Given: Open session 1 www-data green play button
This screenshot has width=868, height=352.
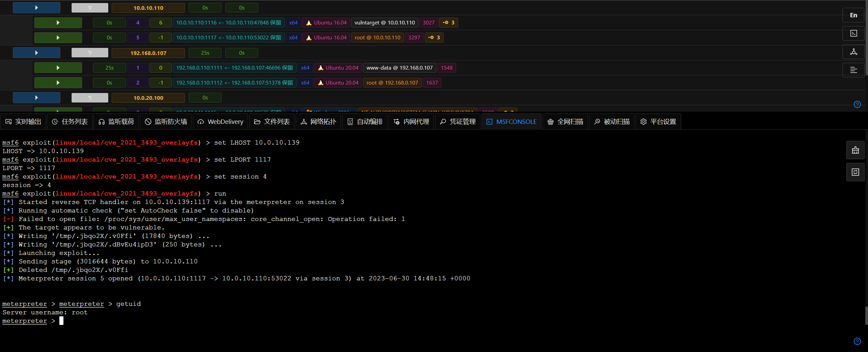Looking at the screenshot, I should pos(58,68).
